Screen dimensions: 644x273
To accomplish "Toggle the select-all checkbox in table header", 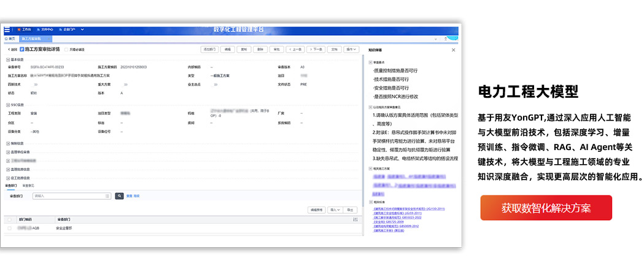I will tap(9, 220).
